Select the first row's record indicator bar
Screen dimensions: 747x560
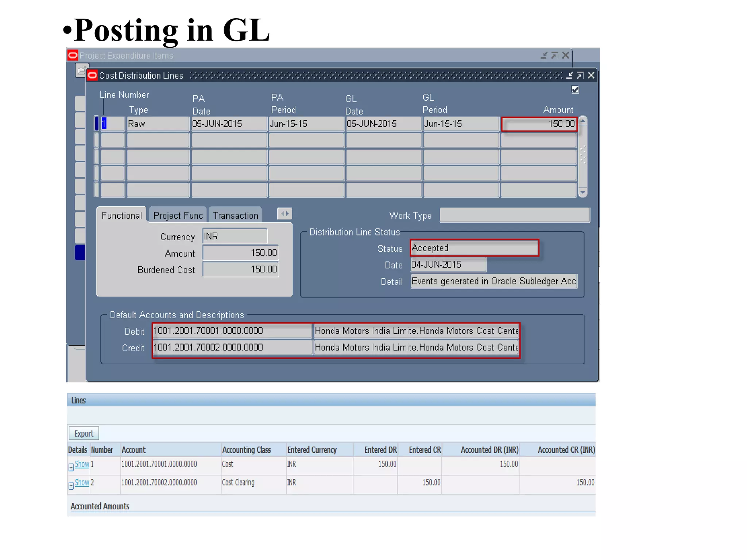pos(97,124)
